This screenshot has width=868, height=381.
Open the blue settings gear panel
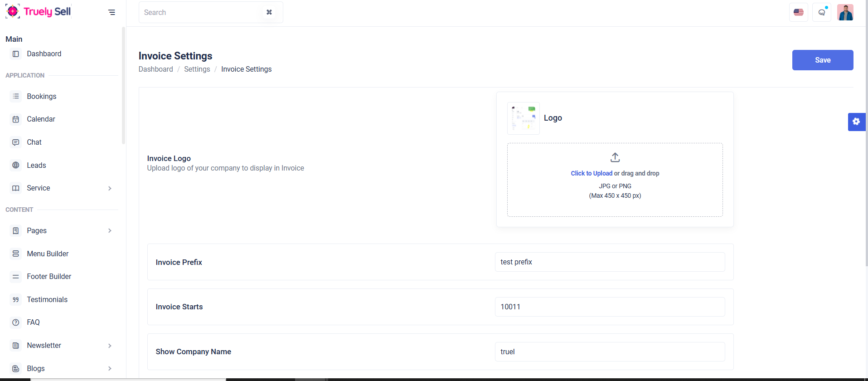tap(856, 122)
